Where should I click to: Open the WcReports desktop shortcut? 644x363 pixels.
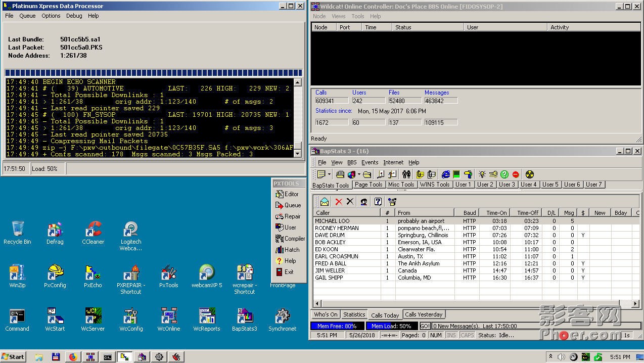pyautogui.click(x=207, y=320)
